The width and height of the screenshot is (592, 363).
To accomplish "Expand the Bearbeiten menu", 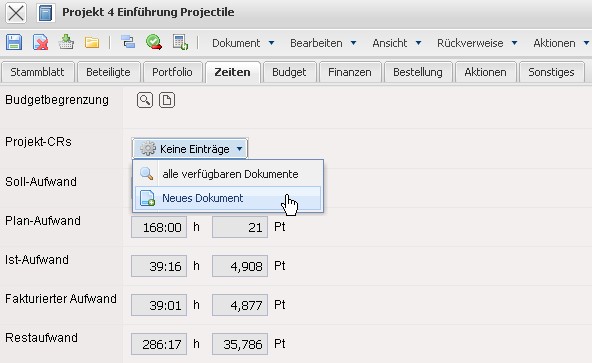I will tap(323, 43).
